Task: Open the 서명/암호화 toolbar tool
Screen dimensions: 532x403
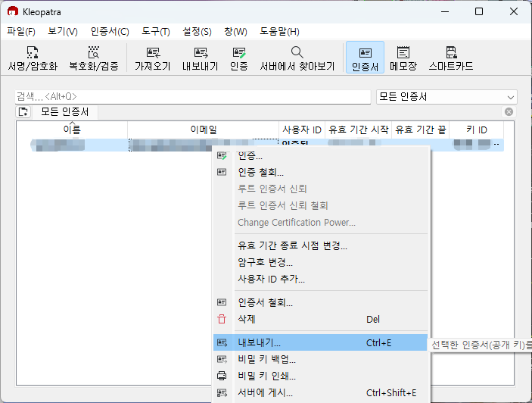Action: (x=33, y=58)
